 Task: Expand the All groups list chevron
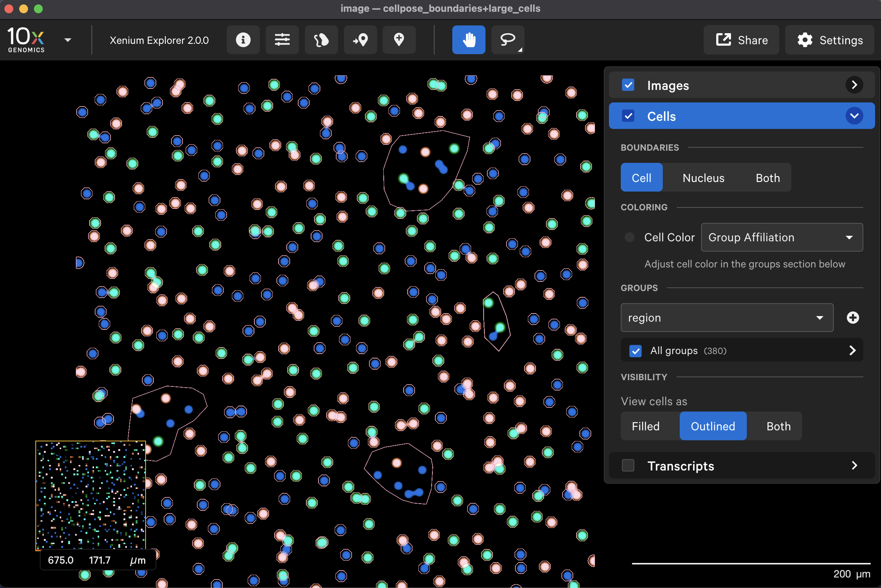point(852,351)
